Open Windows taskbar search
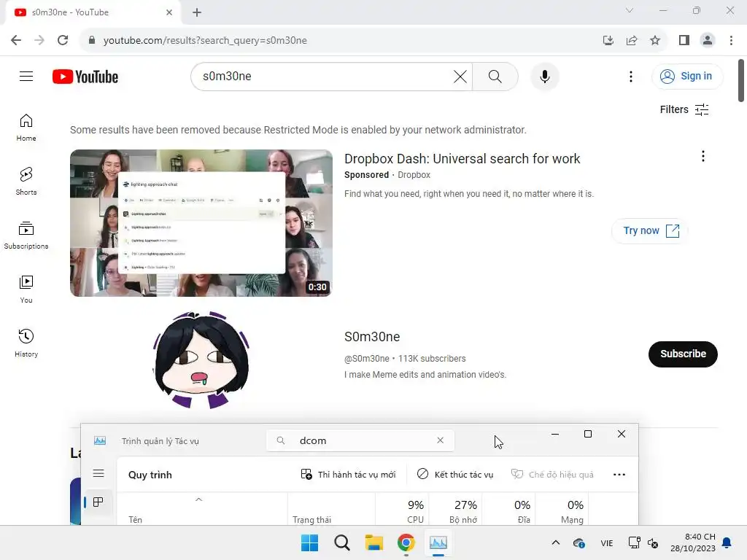 coord(341,542)
